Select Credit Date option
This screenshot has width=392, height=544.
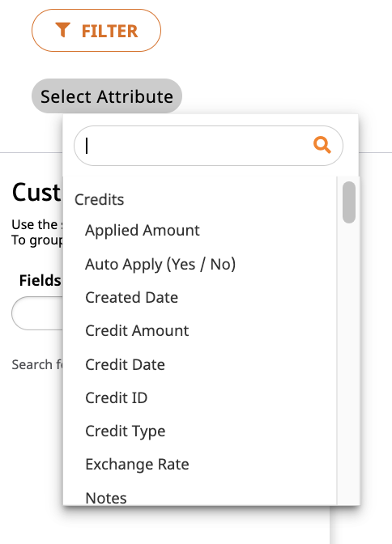[125, 364]
